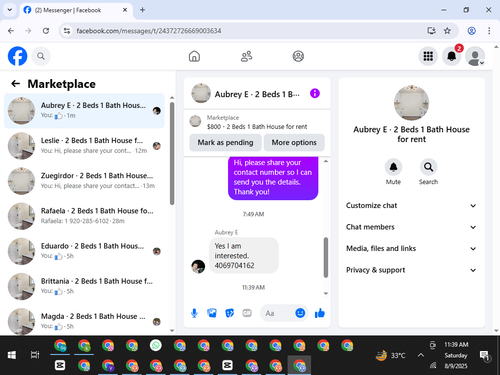Viewport: 500px width, 375px height.
Task: Show hidden system tray icons chevron
Action: 421,355
